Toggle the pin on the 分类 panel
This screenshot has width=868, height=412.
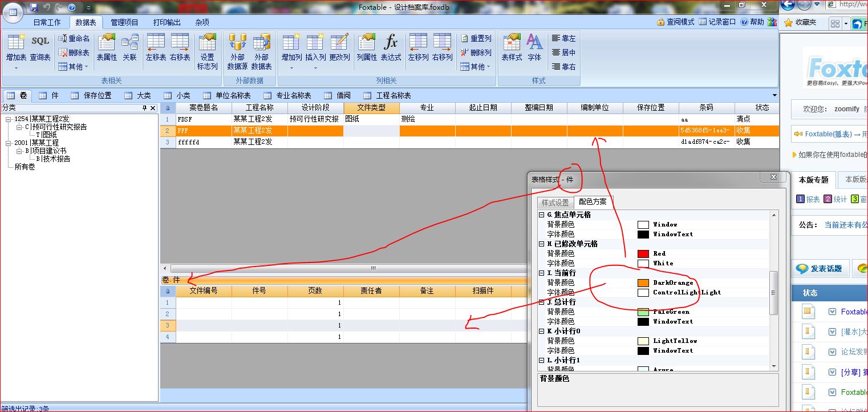144,108
